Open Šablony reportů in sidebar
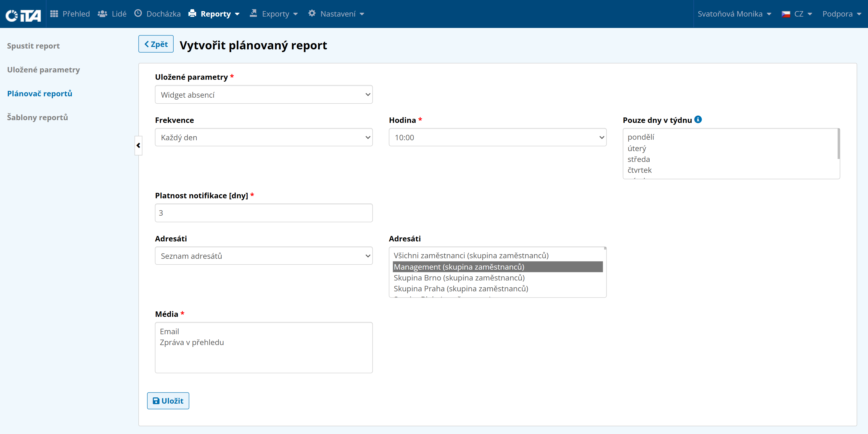Screen dimensions: 868x434 (37, 117)
